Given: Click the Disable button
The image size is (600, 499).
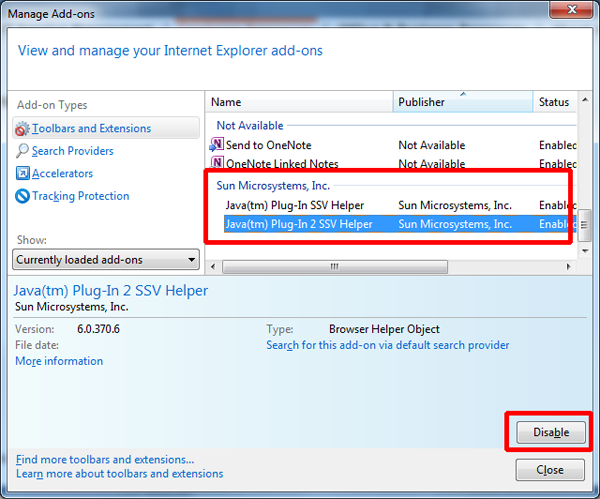Looking at the screenshot, I should click(x=551, y=432).
